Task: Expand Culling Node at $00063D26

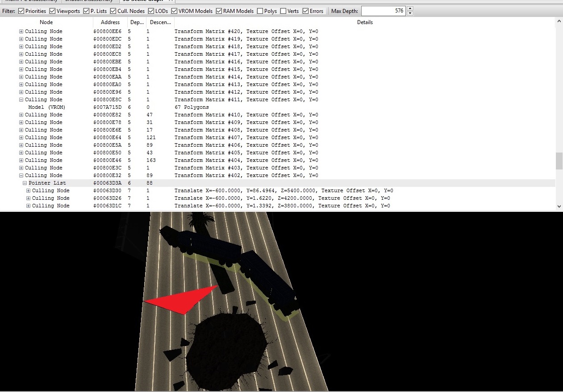Action: (x=28, y=198)
